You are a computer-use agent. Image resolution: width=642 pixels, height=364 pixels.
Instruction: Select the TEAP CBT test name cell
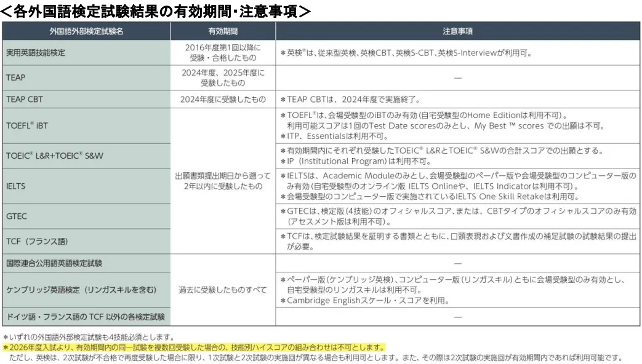point(25,98)
